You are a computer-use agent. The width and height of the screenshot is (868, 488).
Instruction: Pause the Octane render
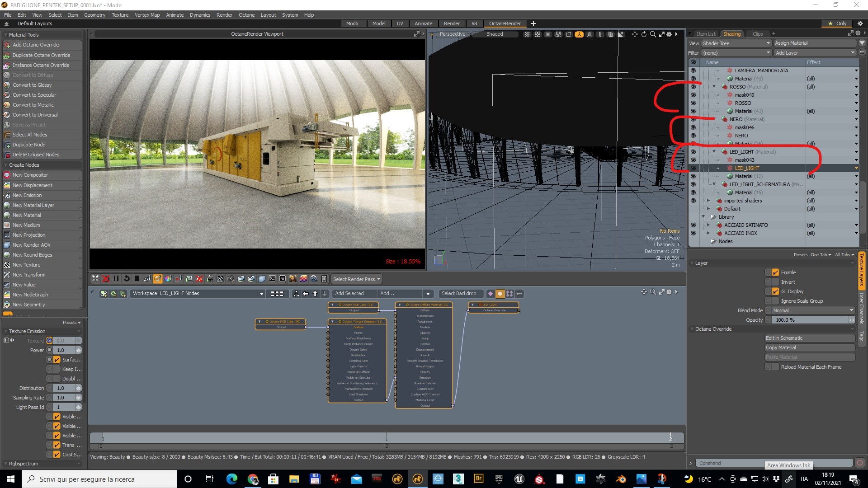coord(116,279)
